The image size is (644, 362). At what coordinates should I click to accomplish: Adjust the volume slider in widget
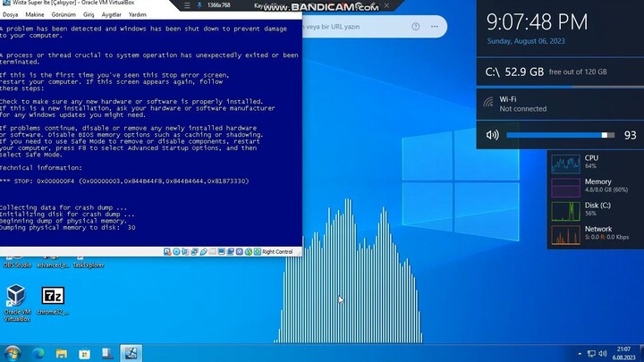560,135
